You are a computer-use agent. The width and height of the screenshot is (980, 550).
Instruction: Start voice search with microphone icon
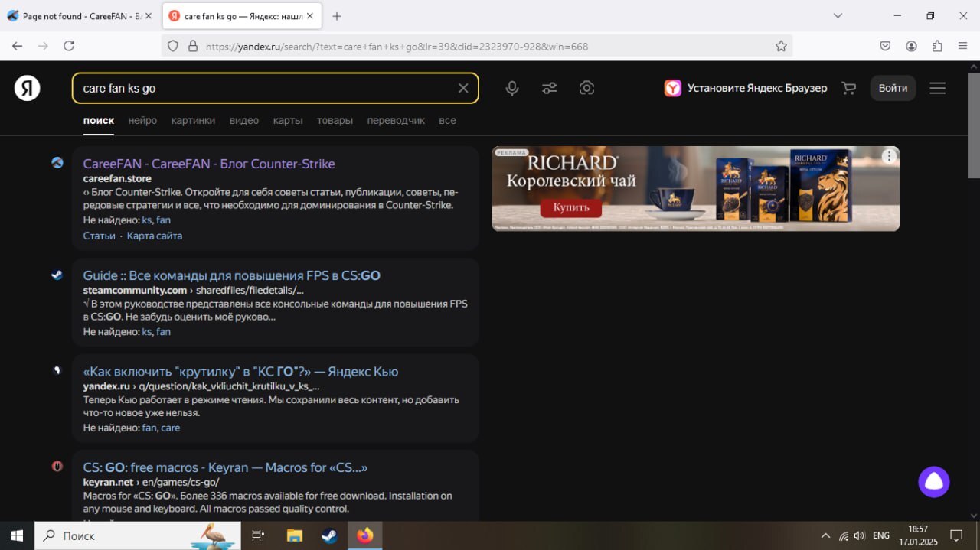(512, 88)
